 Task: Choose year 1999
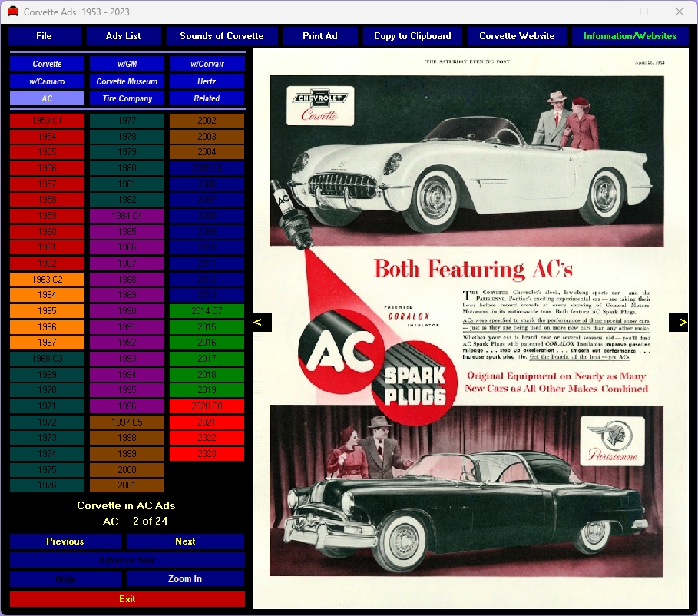(x=127, y=454)
